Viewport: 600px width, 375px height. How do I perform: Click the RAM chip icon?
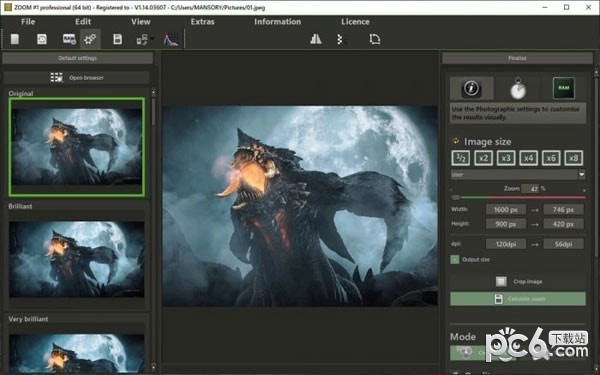(x=564, y=88)
